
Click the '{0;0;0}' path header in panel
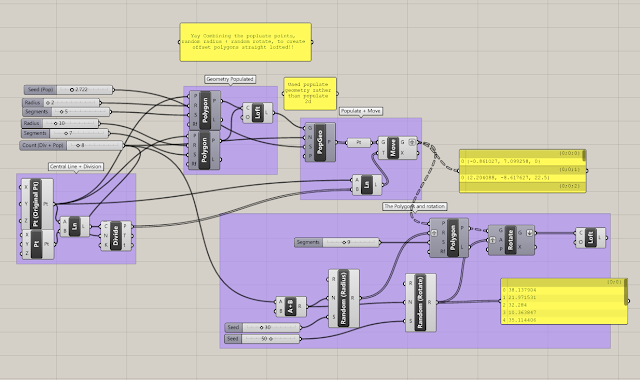[522, 153]
